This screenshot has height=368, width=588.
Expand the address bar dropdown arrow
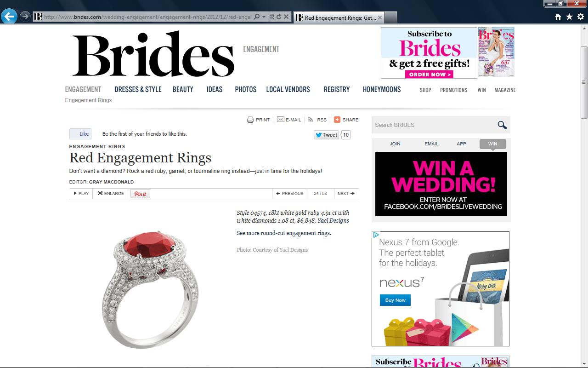click(x=264, y=17)
